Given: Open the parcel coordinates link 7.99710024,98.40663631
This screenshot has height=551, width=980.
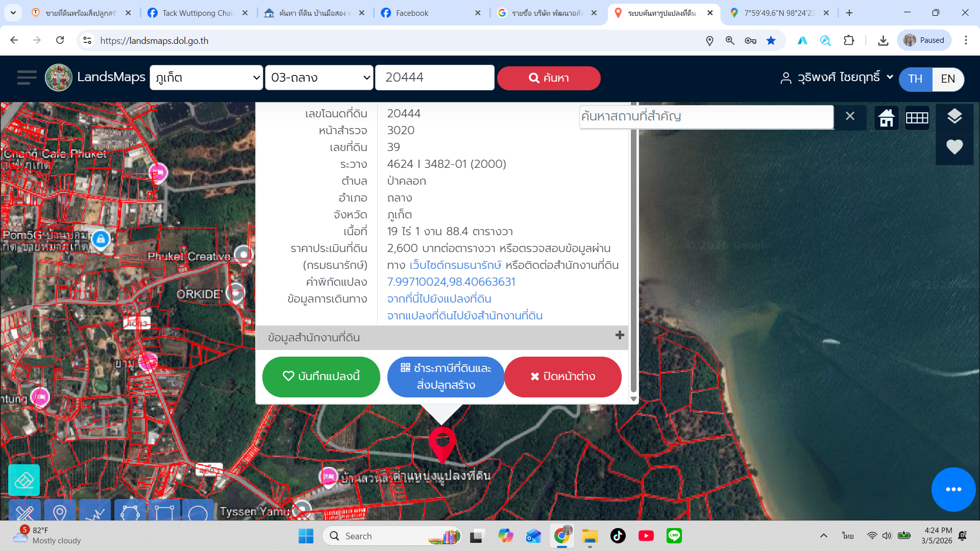Looking at the screenshot, I should (x=451, y=282).
